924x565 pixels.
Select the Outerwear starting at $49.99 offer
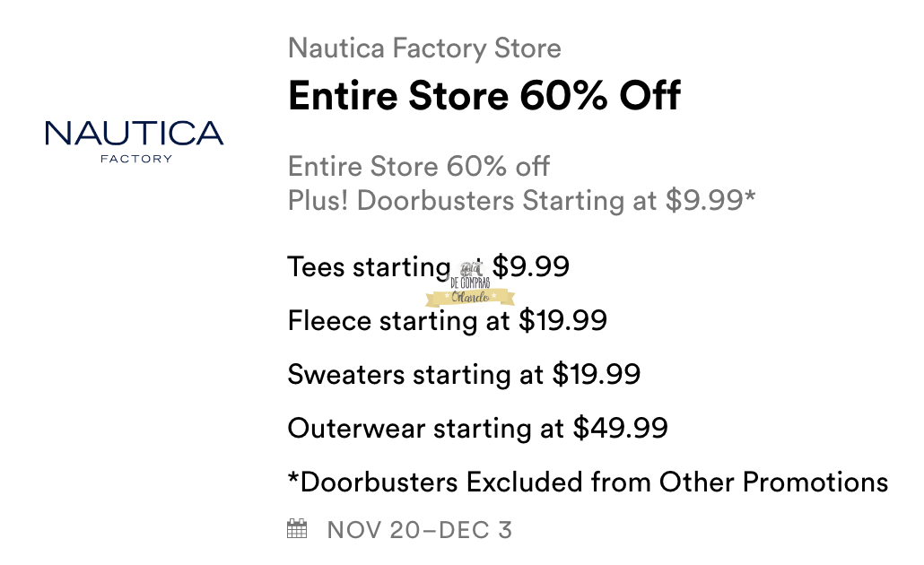[x=477, y=428]
